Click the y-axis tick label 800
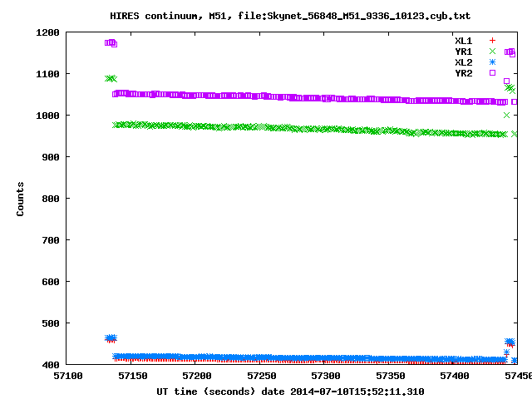 pos(51,199)
